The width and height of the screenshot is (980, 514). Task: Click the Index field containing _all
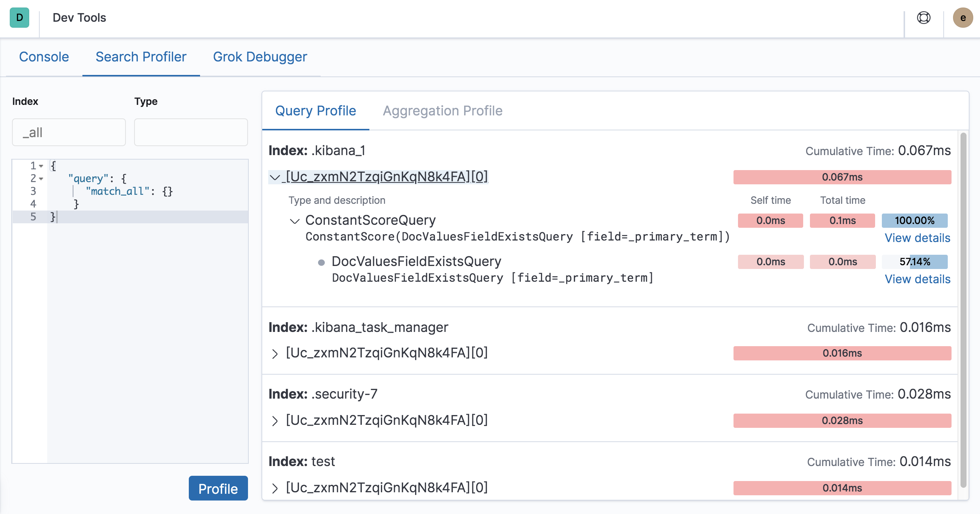tap(69, 132)
